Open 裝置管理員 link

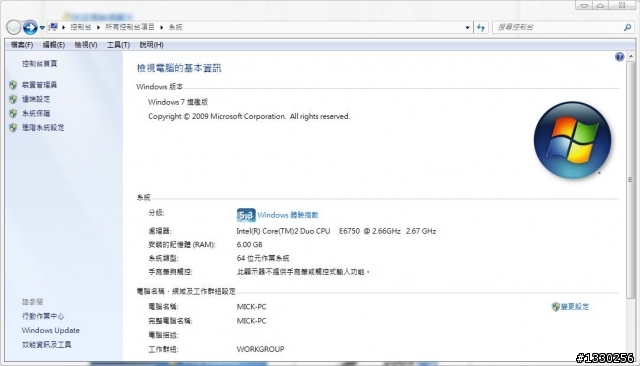point(39,85)
